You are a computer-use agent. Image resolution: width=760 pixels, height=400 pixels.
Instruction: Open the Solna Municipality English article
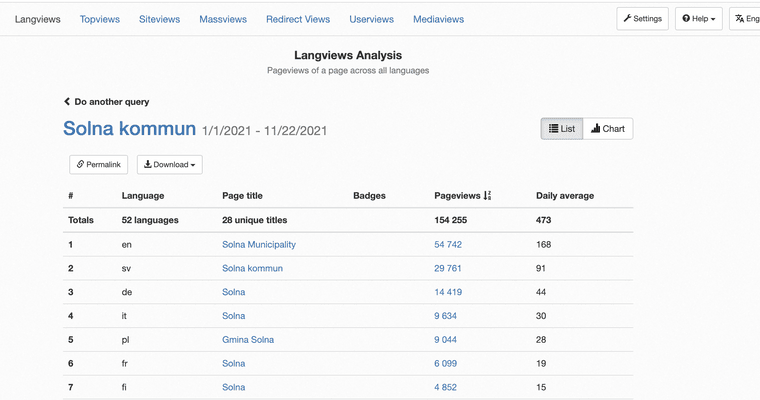click(x=258, y=244)
